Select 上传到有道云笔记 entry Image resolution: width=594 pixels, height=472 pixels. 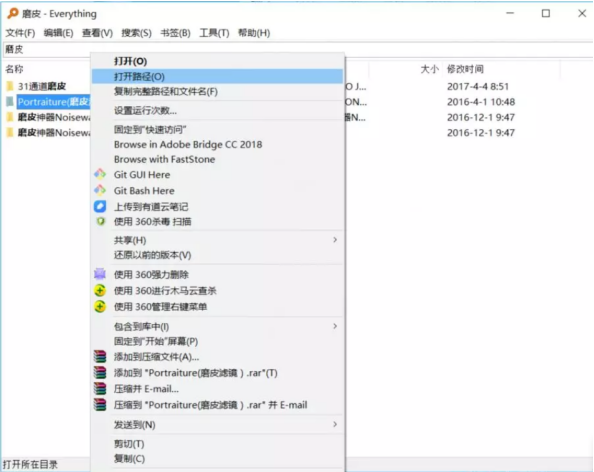[x=217, y=206]
